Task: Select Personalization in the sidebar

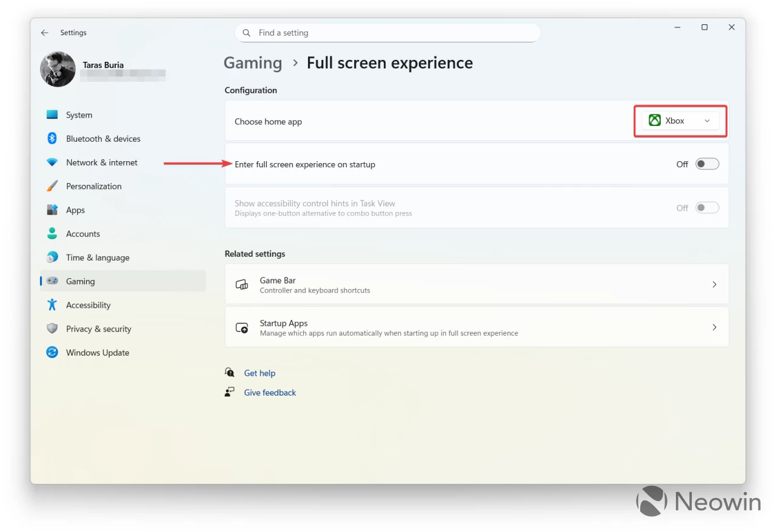Action: click(x=123, y=186)
